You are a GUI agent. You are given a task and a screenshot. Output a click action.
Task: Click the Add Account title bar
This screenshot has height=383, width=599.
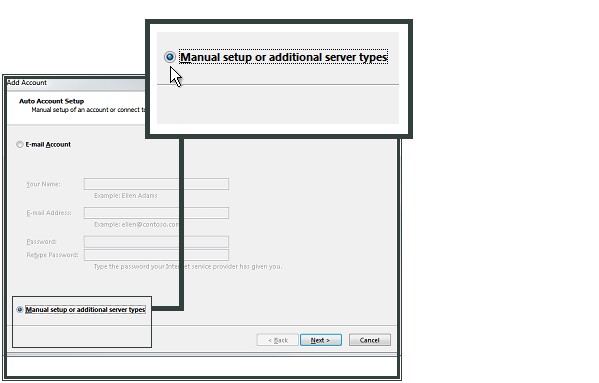pyautogui.click(x=76, y=82)
